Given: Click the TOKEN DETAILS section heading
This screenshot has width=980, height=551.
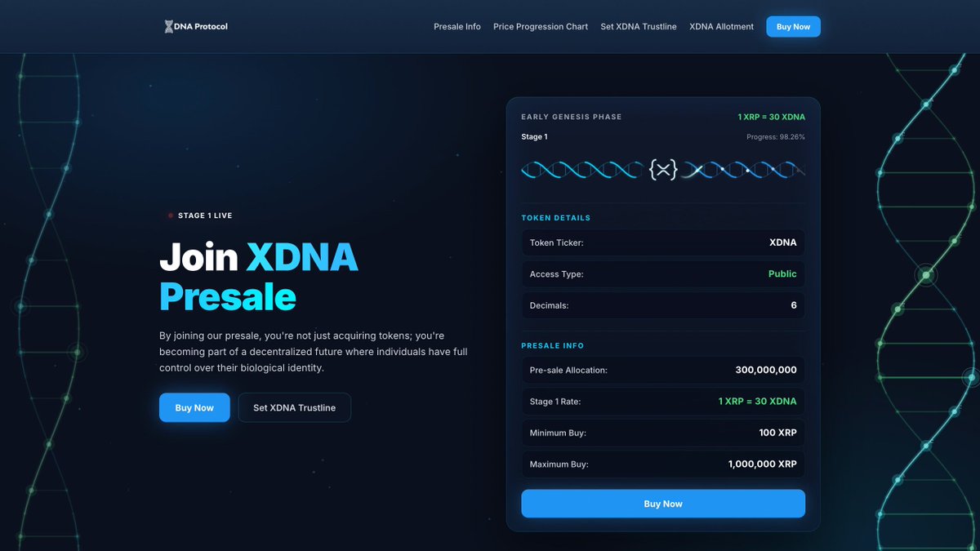Looking at the screenshot, I should point(556,218).
